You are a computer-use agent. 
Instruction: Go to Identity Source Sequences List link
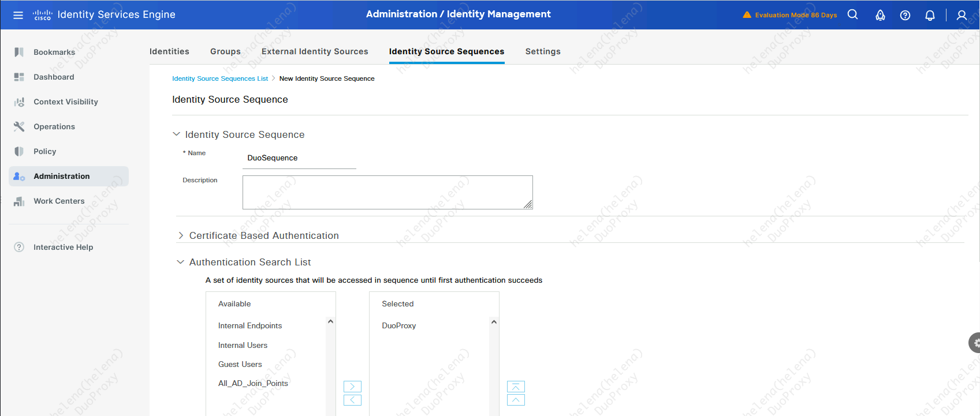coord(220,78)
